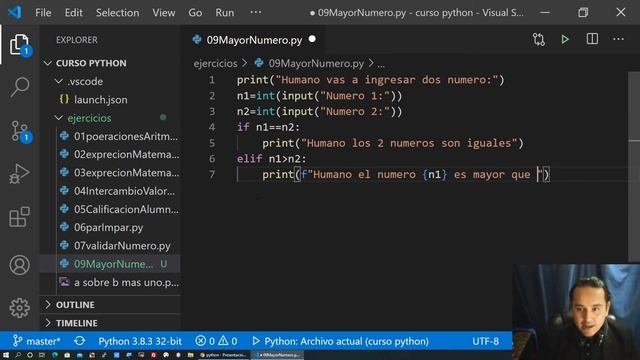Open 05CalificacionAlumn file
This screenshot has width=640, height=360.
pos(126,209)
